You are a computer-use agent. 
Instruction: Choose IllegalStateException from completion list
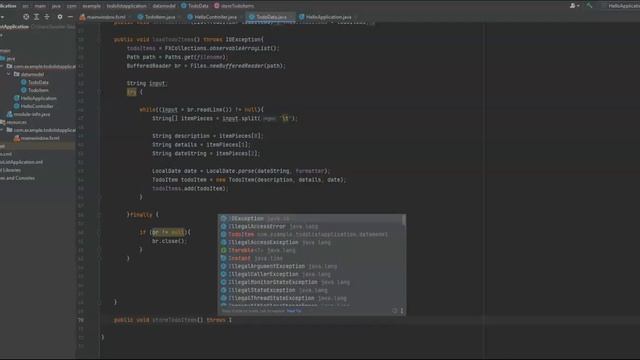point(311,290)
